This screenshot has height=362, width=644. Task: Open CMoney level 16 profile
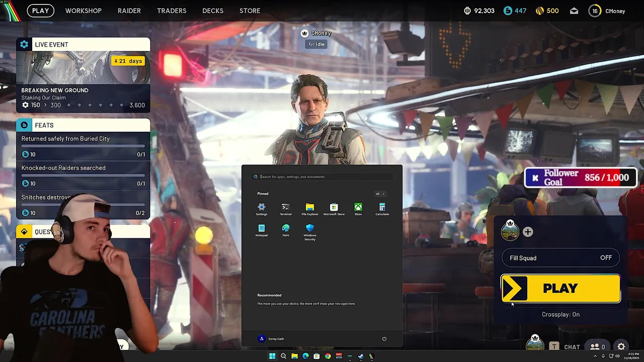[x=607, y=11]
